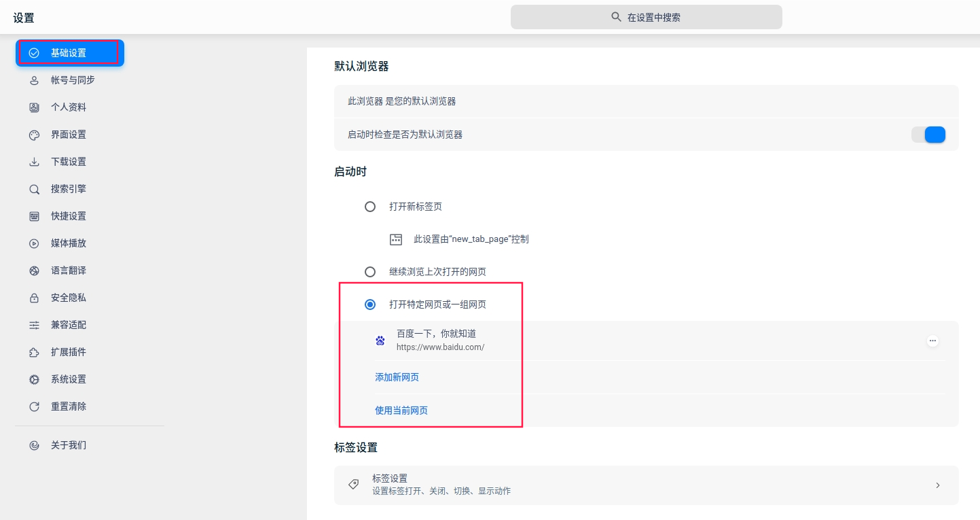Click the 系统设置 gear icon
This screenshot has width=980, height=520.
(x=34, y=379)
